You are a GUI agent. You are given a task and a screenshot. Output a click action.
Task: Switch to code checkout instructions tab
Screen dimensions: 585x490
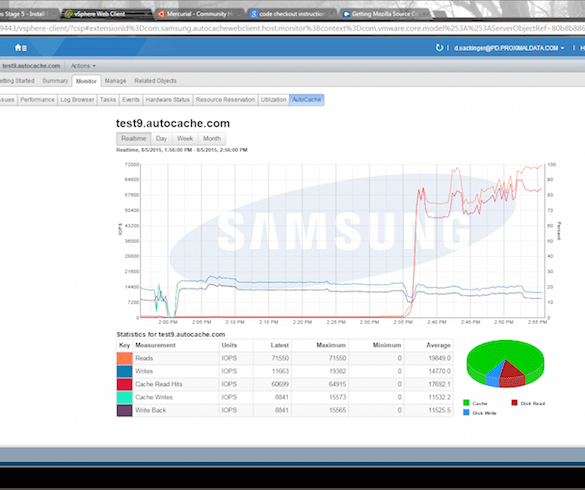(x=291, y=14)
